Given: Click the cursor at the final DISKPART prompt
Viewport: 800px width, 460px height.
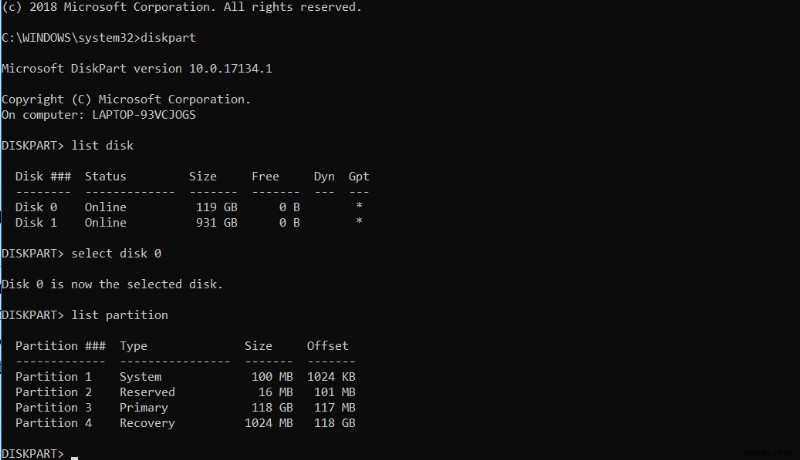Looking at the screenshot, I should coord(75,455).
